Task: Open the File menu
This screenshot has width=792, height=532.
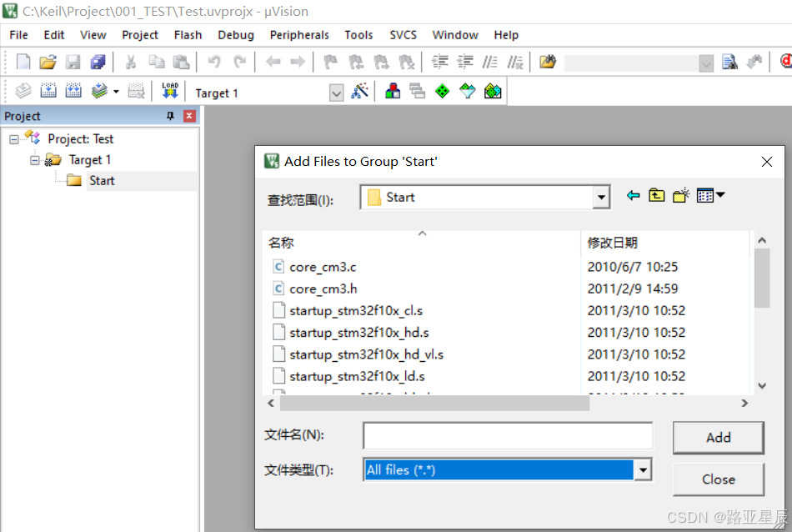Action: pyautogui.click(x=18, y=35)
